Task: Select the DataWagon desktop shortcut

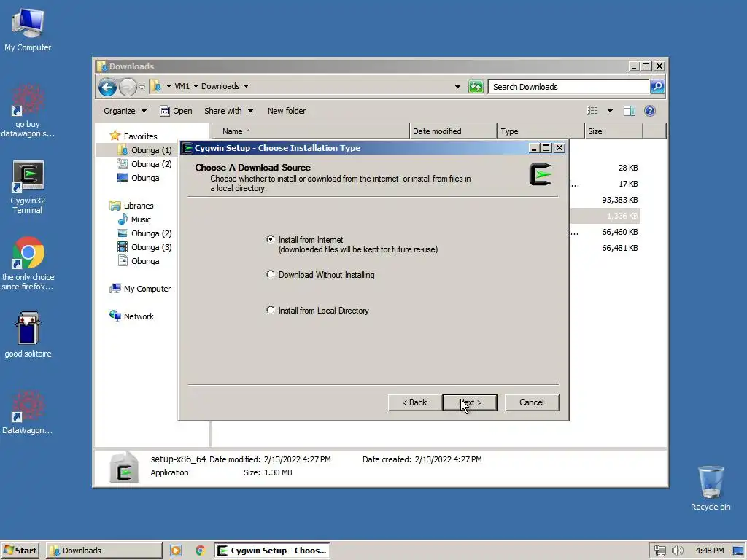Action: pyautogui.click(x=28, y=412)
